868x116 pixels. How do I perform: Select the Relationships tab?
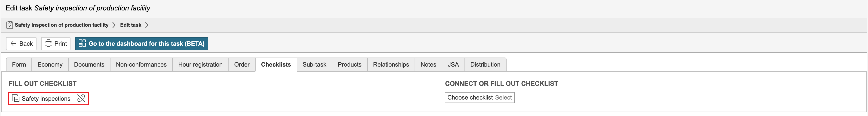coord(391,64)
